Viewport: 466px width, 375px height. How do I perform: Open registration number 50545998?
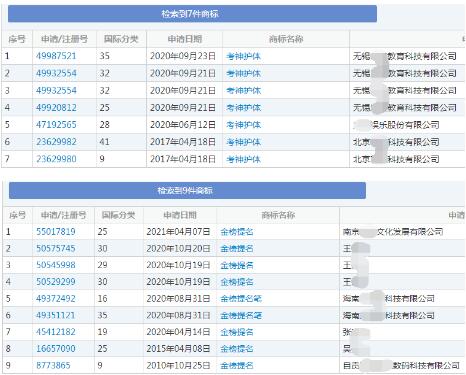coord(56,265)
